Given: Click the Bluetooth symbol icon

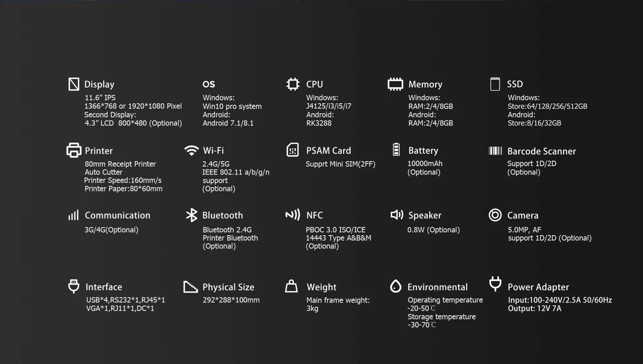Looking at the screenshot, I should 192,215.
